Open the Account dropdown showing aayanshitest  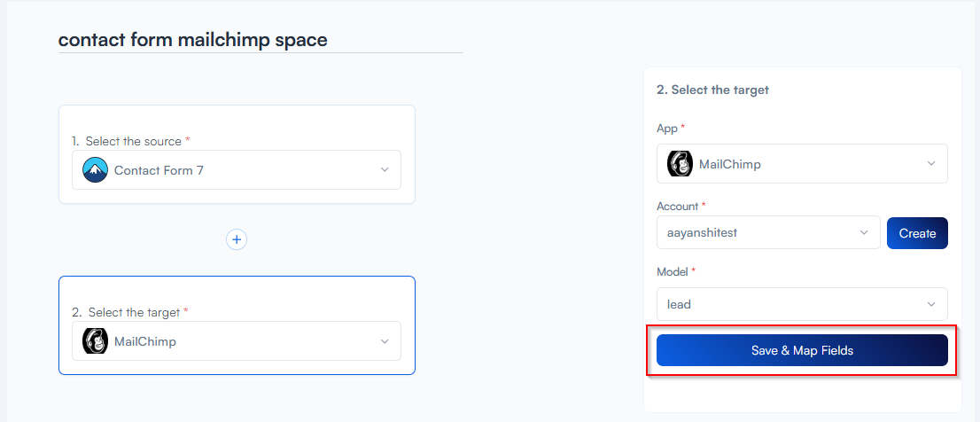coord(767,233)
